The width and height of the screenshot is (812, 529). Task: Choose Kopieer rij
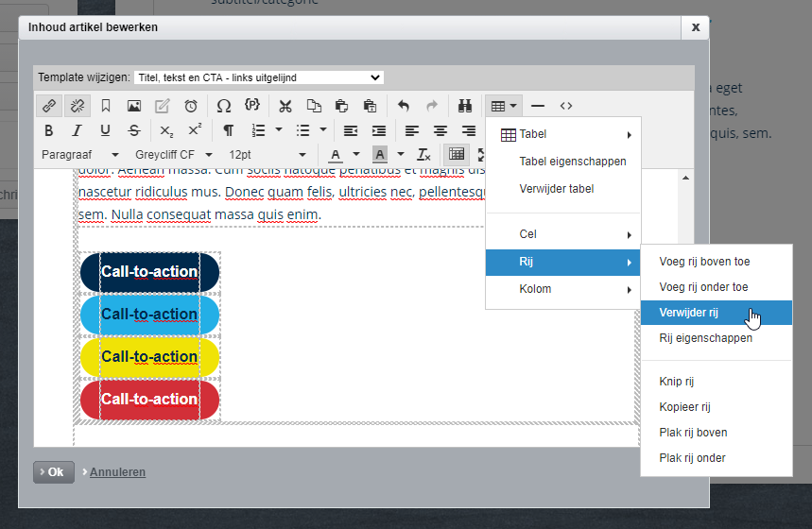pyautogui.click(x=717, y=407)
